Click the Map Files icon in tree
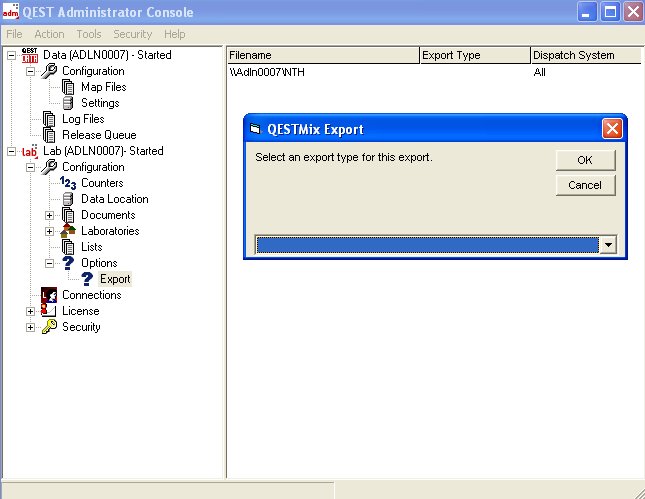645x499 pixels. 68,87
